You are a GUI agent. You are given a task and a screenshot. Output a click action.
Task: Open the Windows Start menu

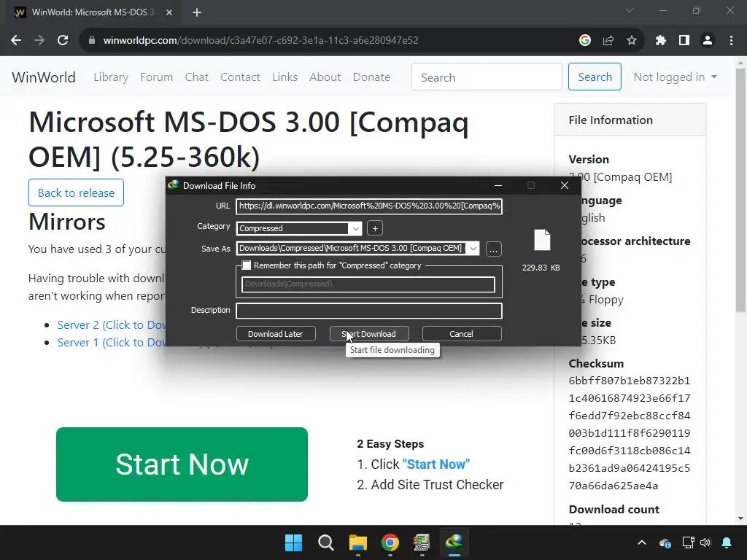coord(293,542)
